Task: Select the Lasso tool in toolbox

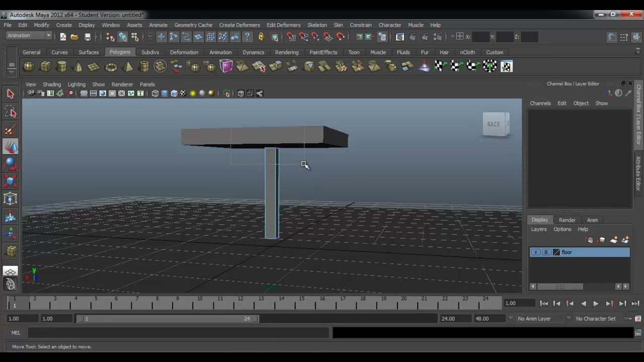Action: [x=11, y=112]
